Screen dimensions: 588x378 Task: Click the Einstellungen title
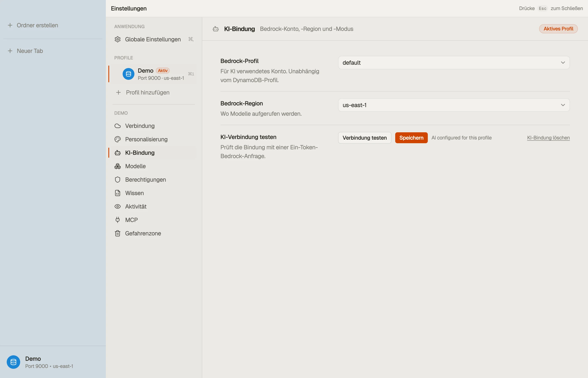(x=129, y=8)
